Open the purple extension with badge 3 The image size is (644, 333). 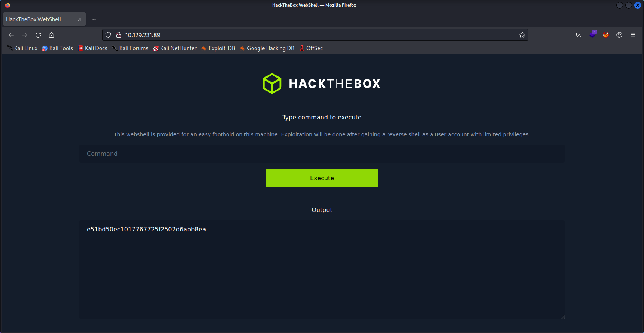pyautogui.click(x=592, y=34)
